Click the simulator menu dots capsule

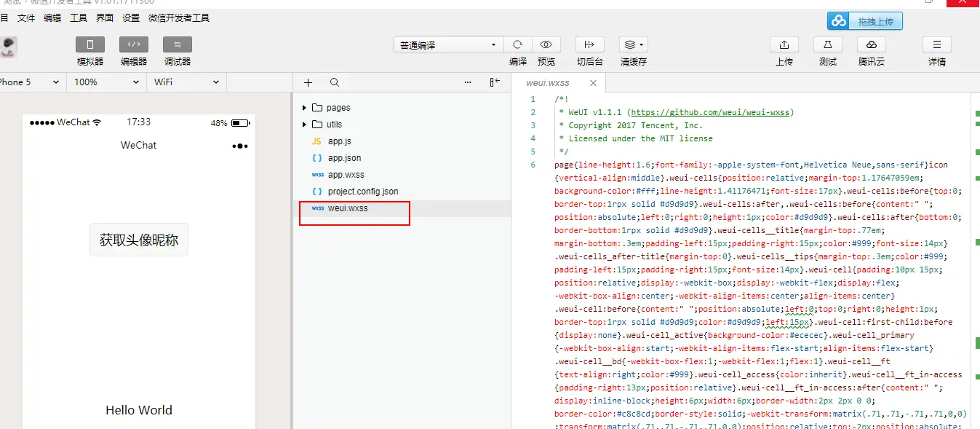coord(240,146)
